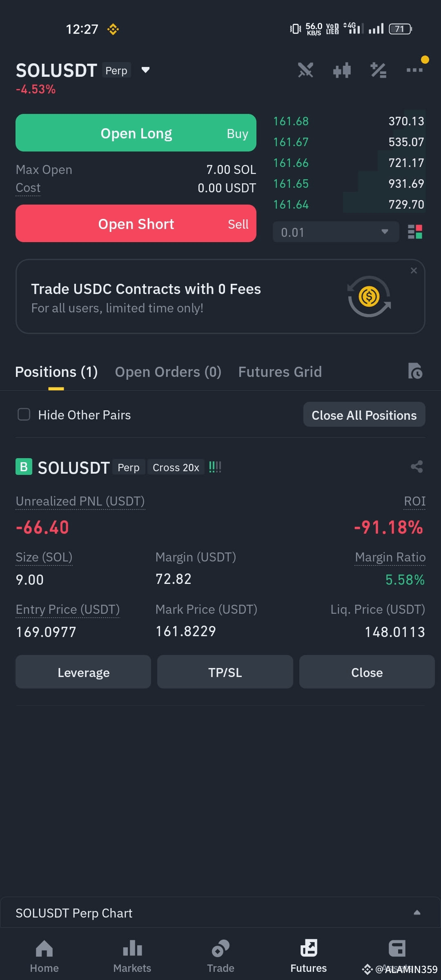Share the SOLUSDT position
The image size is (441, 980).
(416, 467)
